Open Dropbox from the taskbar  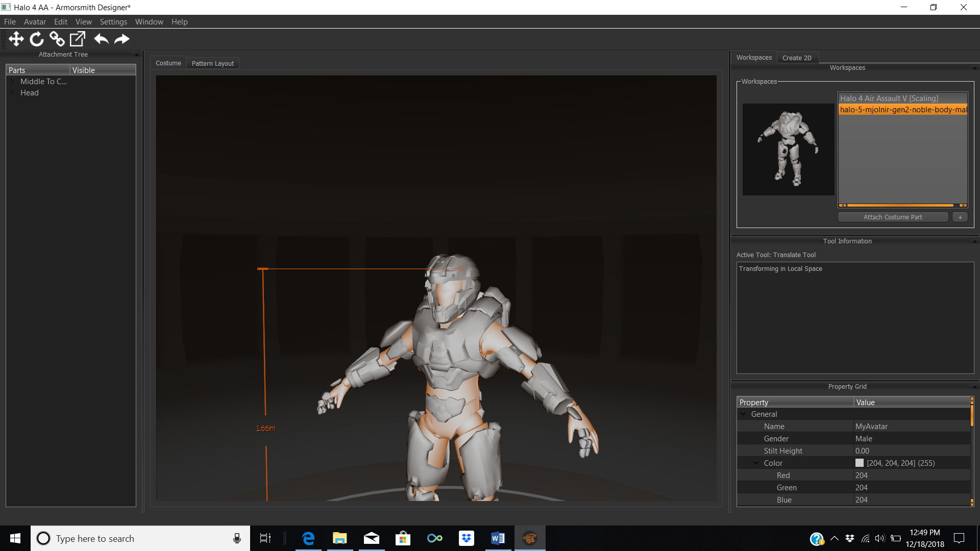coord(466,538)
